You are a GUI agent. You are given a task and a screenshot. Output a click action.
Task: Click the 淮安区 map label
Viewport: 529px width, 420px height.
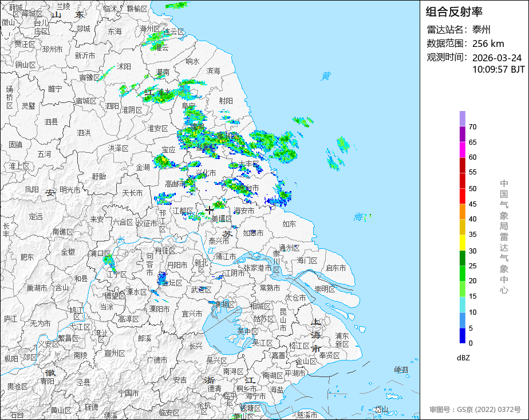(x=158, y=128)
